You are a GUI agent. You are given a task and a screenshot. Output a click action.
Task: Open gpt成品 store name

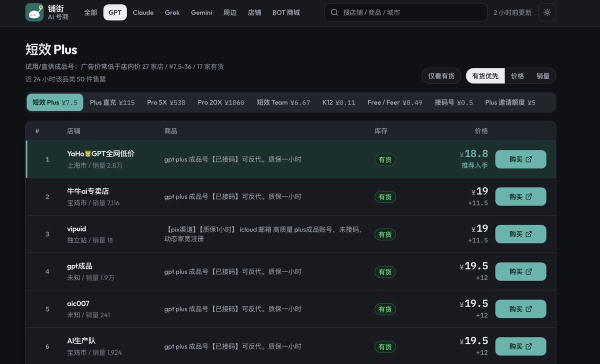pos(79,266)
